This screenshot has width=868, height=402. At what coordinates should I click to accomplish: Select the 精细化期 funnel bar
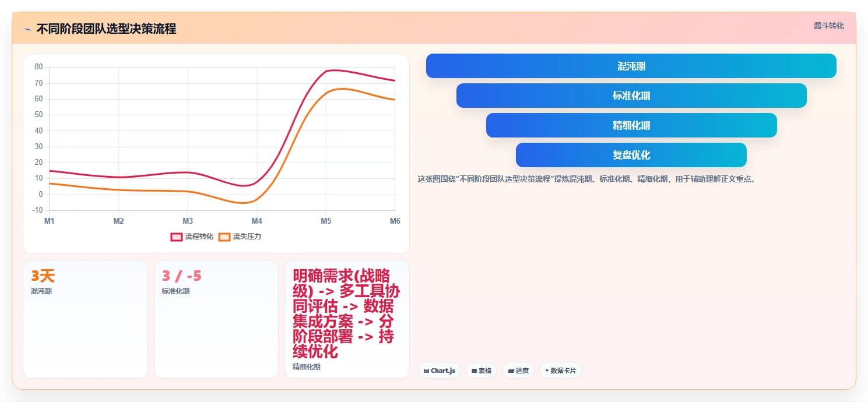(631, 125)
